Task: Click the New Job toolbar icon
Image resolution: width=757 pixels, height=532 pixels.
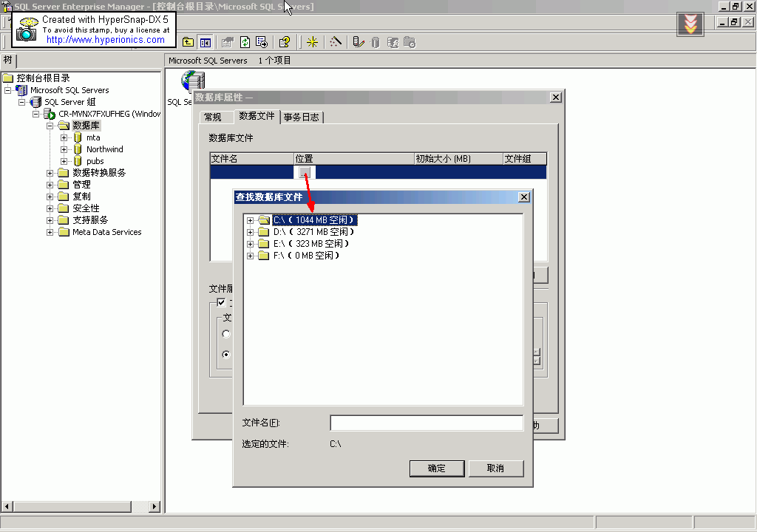Action: (x=410, y=42)
